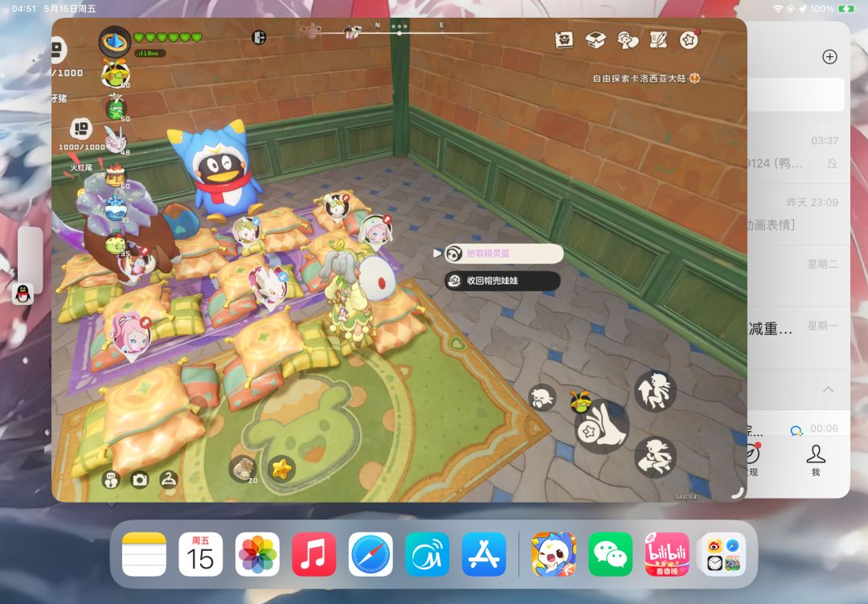This screenshot has height=604, width=868.
Task: Open the pirate handbook icon at top right
Action: click(x=564, y=40)
